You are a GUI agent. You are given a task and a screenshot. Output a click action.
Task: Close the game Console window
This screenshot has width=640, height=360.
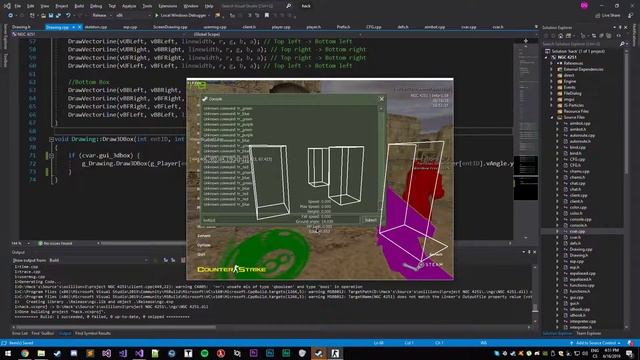pos(382,99)
